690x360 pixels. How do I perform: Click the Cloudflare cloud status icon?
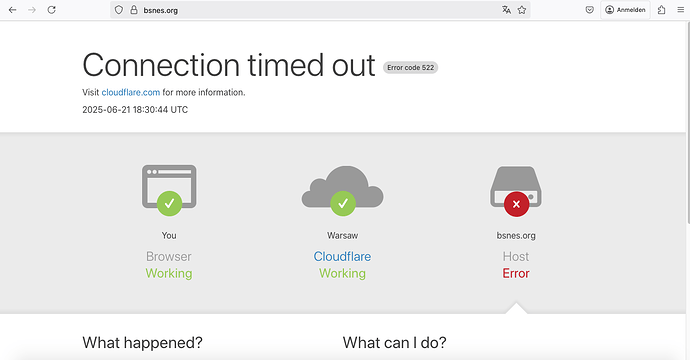tap(342, 191)
